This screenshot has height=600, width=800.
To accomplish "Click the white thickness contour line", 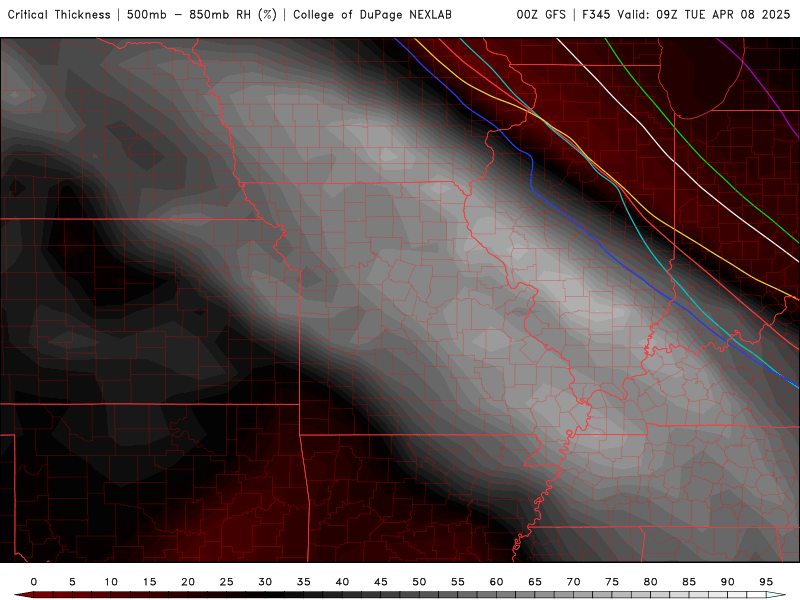I will [672, 161].
